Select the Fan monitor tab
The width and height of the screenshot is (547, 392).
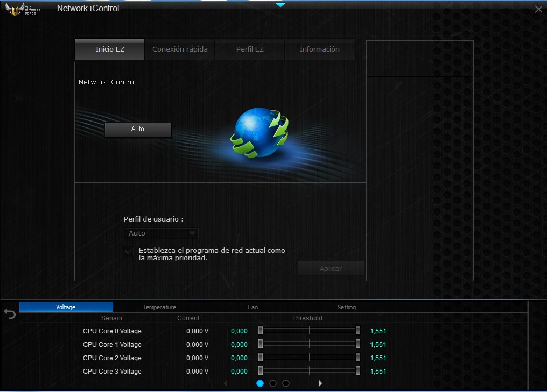[253, 307]
